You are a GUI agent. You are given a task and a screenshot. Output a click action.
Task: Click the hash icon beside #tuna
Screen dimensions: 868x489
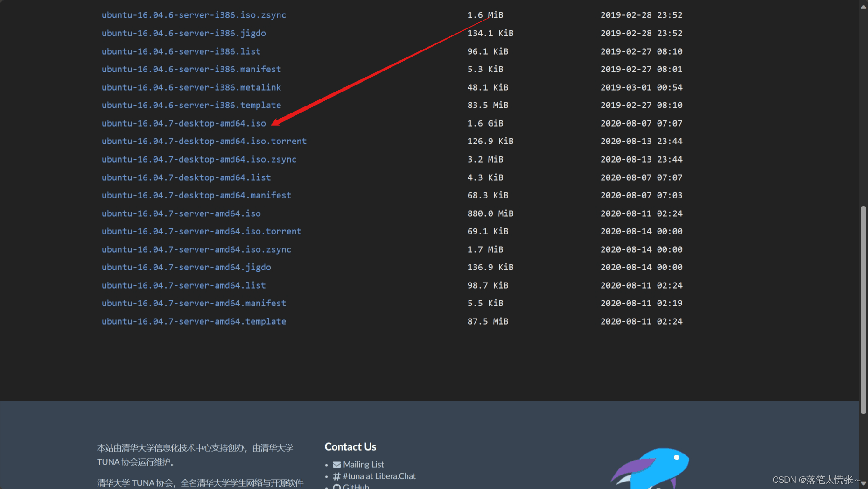337,476
